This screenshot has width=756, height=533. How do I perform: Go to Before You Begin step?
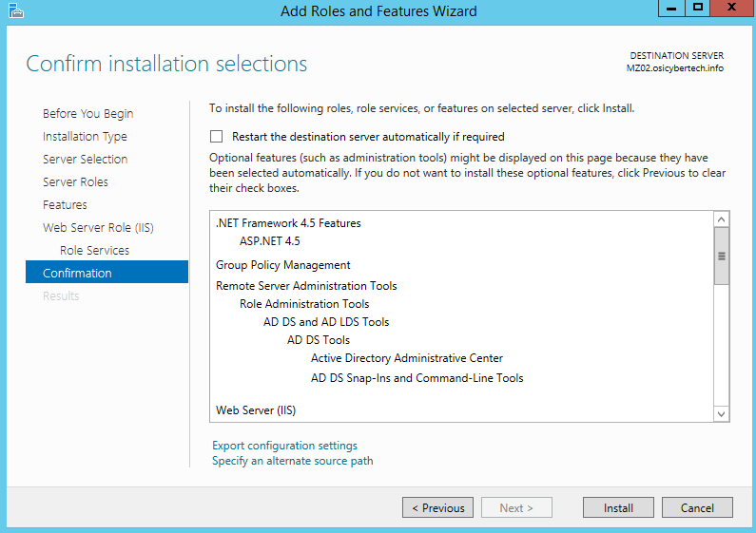point(87,114)
